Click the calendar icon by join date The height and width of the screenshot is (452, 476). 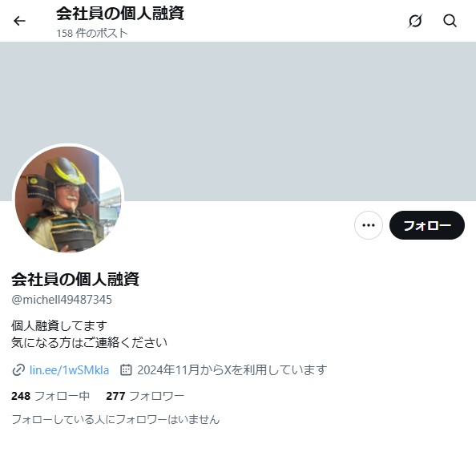(x=126, y=369)
